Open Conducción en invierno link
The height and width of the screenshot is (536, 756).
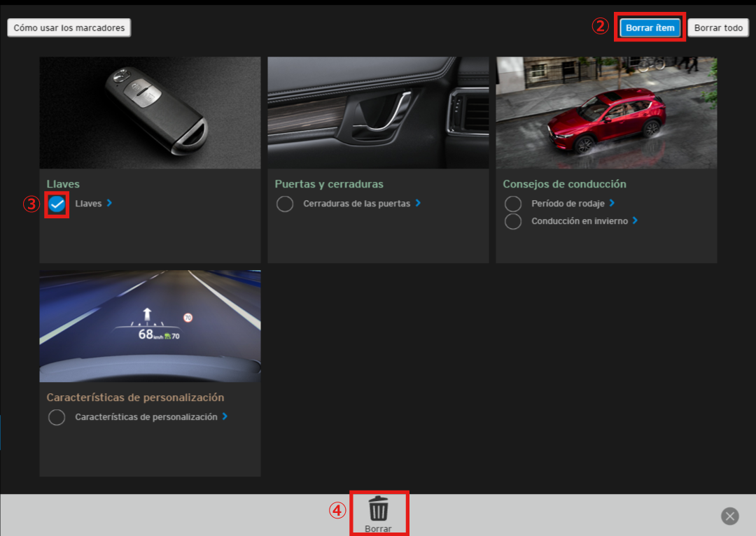[x=580, y=220]
